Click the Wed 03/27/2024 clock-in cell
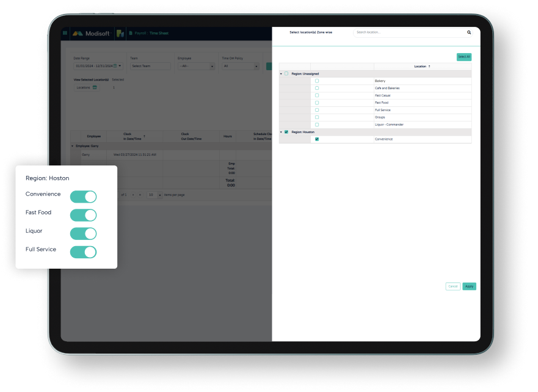This screenshot has width=538, height=392. coord(135,154)
